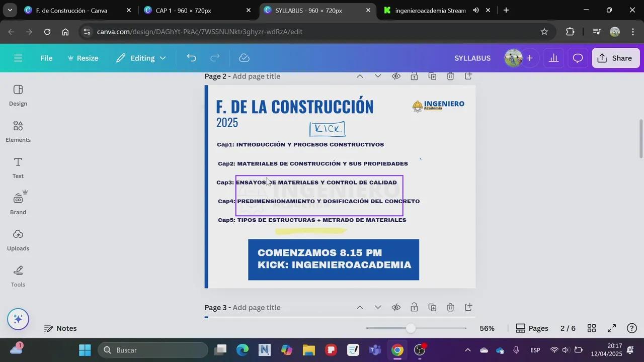This screenshot has height=362, width=644.
Task: Open the comments speech bubble
Action: (x=578, y=58)
